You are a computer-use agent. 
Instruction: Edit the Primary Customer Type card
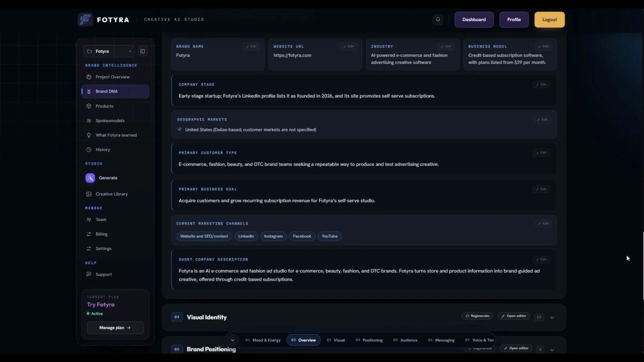click(x=541, y=153)
